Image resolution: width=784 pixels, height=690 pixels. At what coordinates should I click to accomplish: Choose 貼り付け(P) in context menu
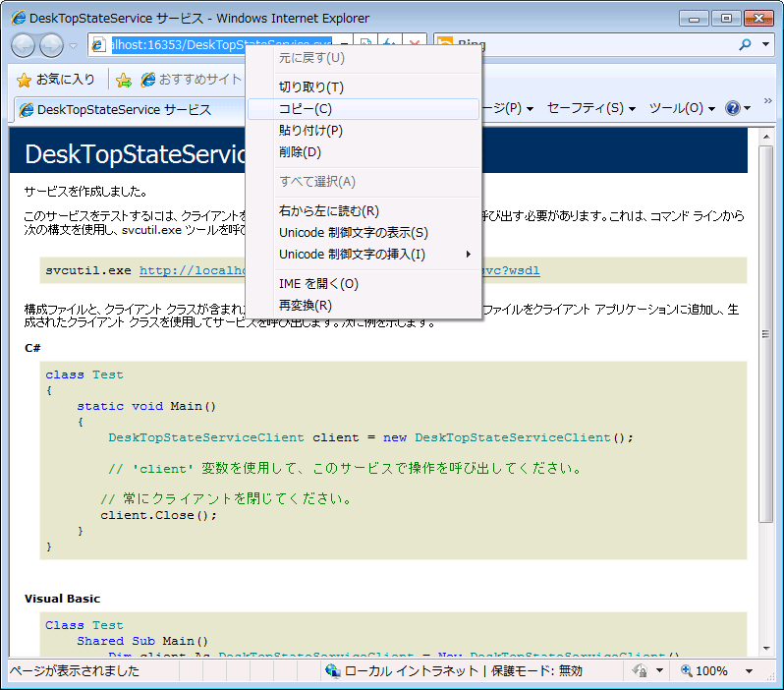(364, 131)
